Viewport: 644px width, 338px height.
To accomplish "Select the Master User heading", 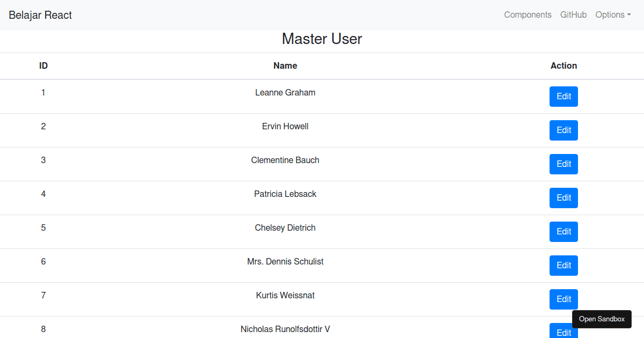I will (x=322, y=39).
